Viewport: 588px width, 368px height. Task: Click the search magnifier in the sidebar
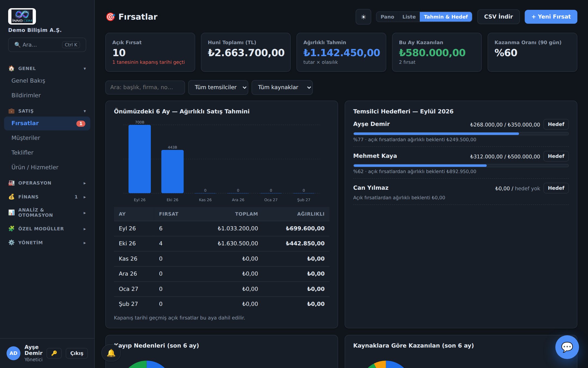point(17,45)
